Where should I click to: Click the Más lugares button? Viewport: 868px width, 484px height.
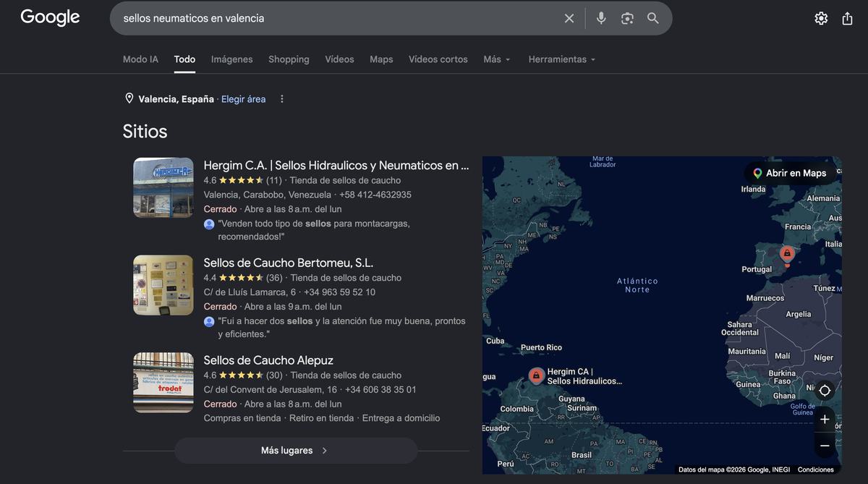(296, 450)
